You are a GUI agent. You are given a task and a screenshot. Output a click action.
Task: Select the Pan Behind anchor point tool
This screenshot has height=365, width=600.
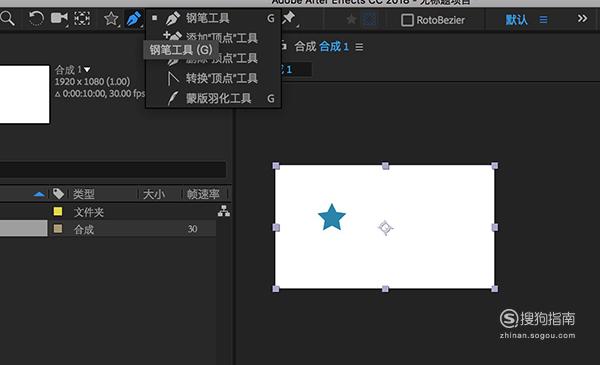tap(82, 18)
